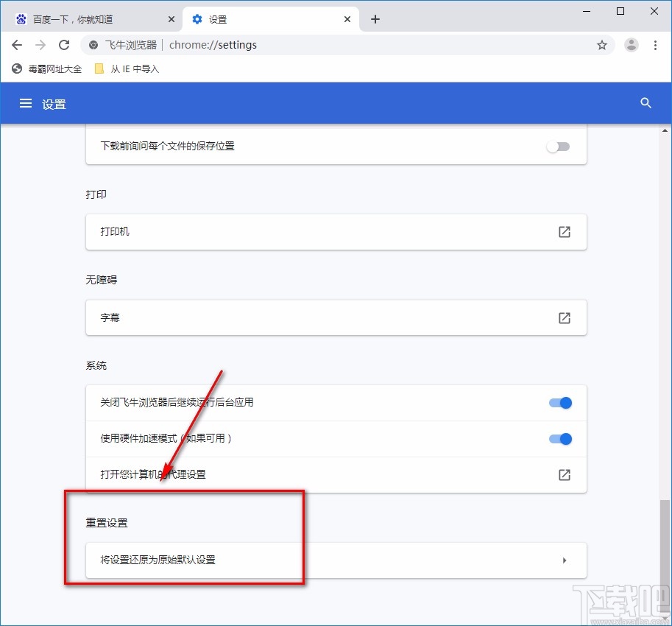
Task: Reload the settings page
Action: pyautogui.click(x=64, y=45)
